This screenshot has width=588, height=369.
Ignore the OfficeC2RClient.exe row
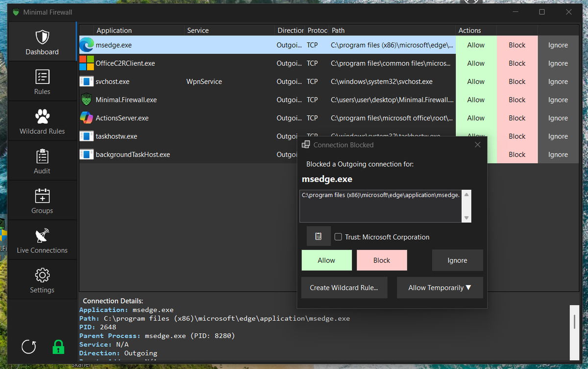(558, 63)
